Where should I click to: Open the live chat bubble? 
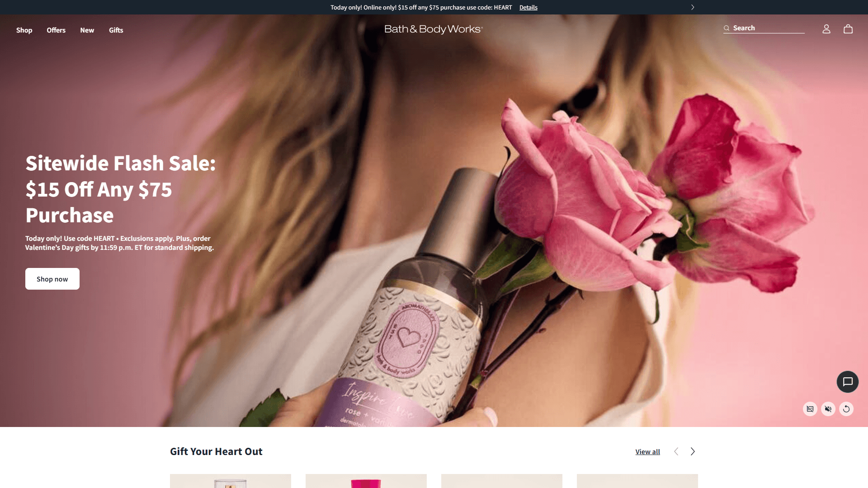click(x=848, y=382)
